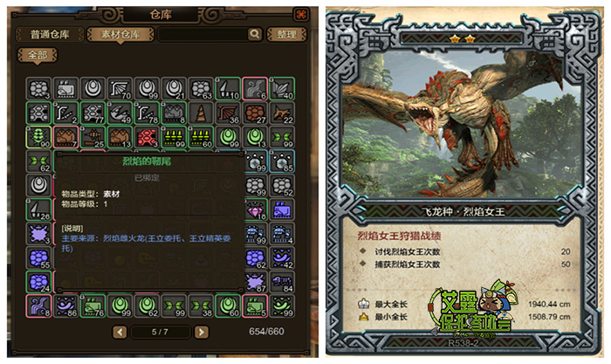611x364 pixels.
Task: Close the 仓库 window
Action: tap(301, 15)
